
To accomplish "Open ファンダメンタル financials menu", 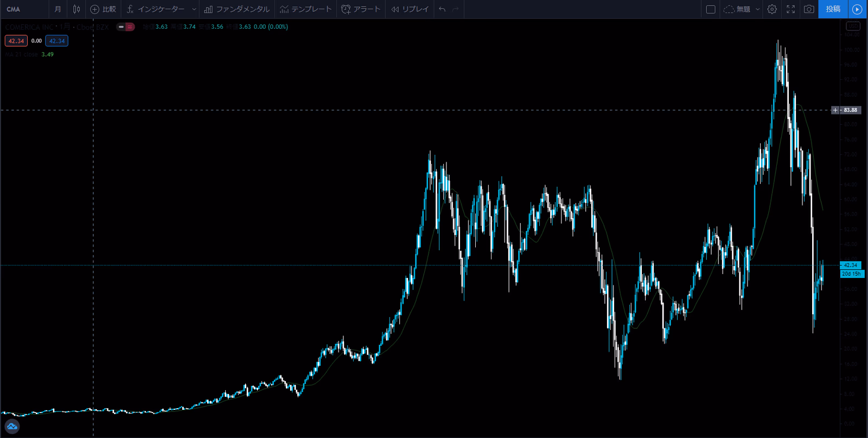I will [x=237, y=9].
